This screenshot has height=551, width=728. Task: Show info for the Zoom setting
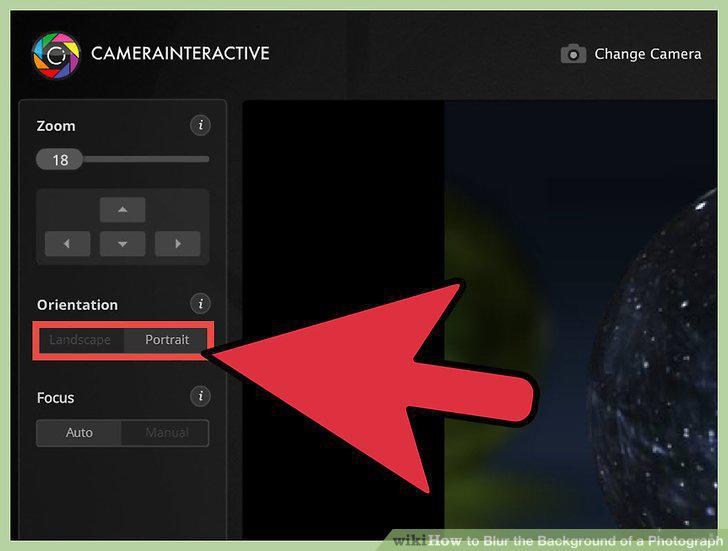200,125
